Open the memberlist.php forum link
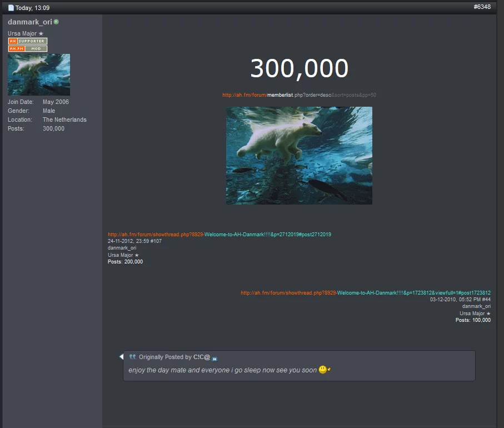504x428 pixels. click(x=299, y=95)
